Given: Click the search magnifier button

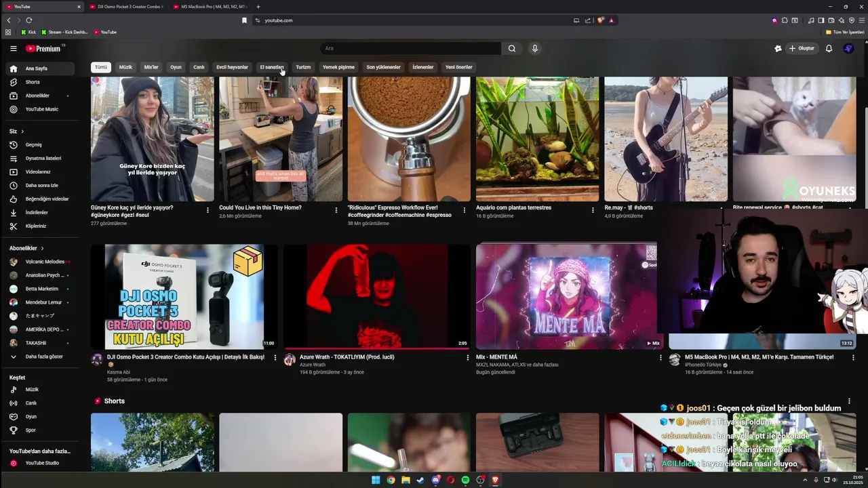Looking at the screenshot, I should (512, 48).
